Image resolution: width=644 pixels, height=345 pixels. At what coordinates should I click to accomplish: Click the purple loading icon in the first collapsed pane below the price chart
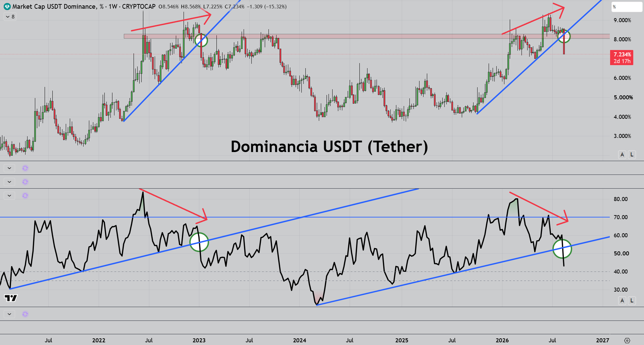point(25,168)
